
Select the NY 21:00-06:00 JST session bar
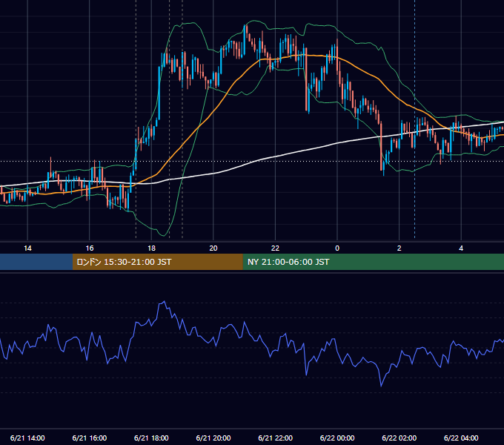tap(373, 262)
